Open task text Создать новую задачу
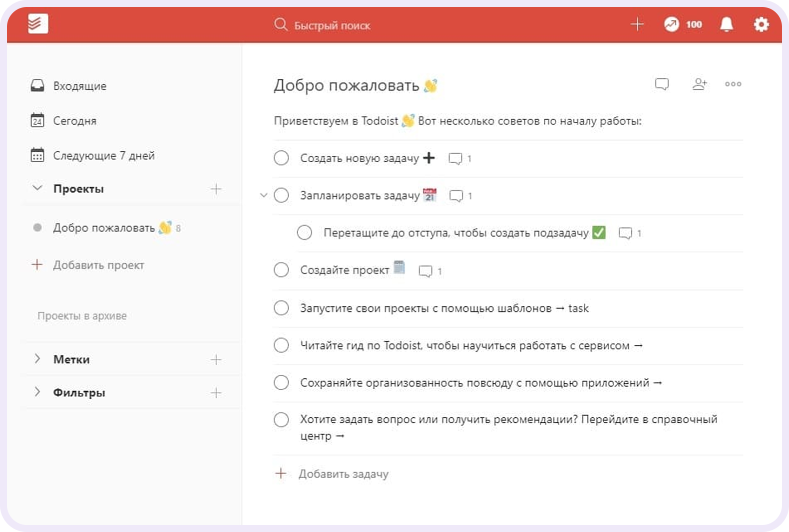Image resolution: width=789 pixels, height=532 pixels. click(x=360, y=158)
